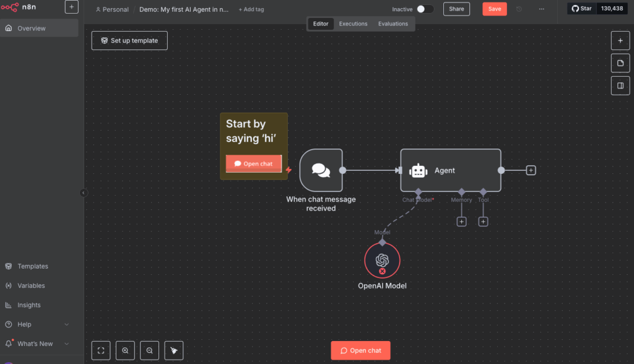Viewport: 634px width, 364px height.
Task: Star the n8n repository on GitHub
Action: [581, 9]
